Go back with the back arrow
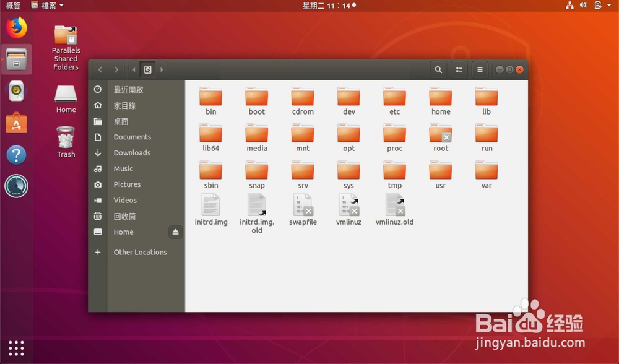The width and height of the screenshot is (619, 364). click(100, 69)
